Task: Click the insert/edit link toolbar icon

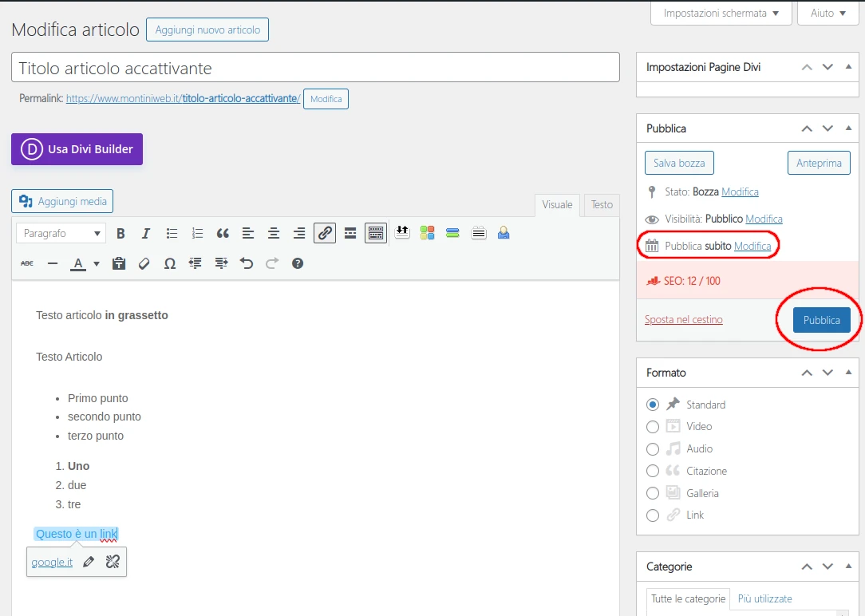Action: pyautogui.click(x=325, y=233)
